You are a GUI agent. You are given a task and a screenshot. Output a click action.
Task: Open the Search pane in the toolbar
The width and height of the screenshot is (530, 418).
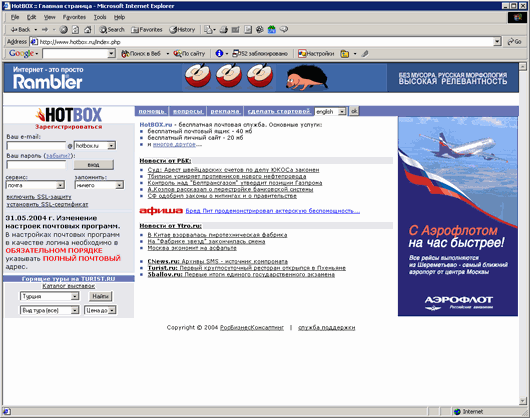(x=112, y=30)
